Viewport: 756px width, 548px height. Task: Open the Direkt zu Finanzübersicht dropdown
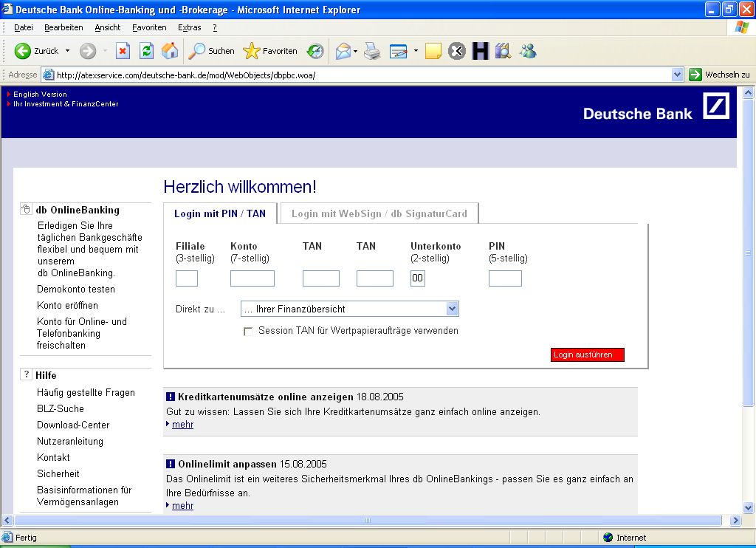click(349, 309)
